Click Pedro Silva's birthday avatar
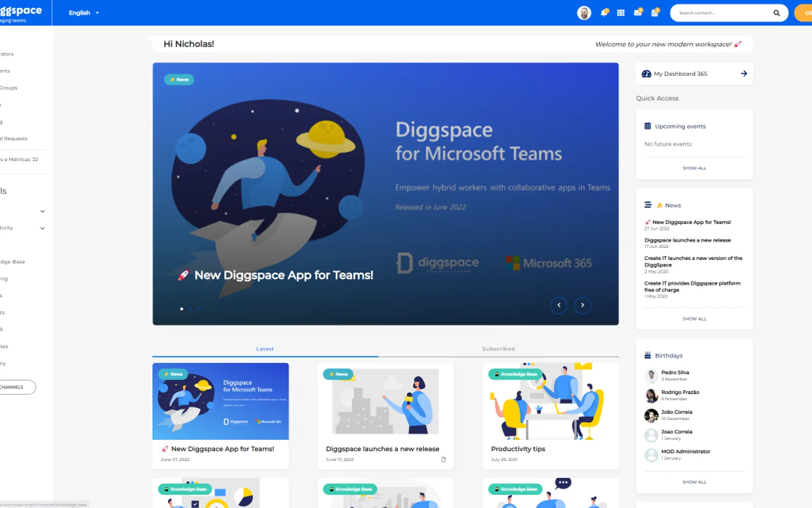The image size is (812, 508). pos(651,375)
